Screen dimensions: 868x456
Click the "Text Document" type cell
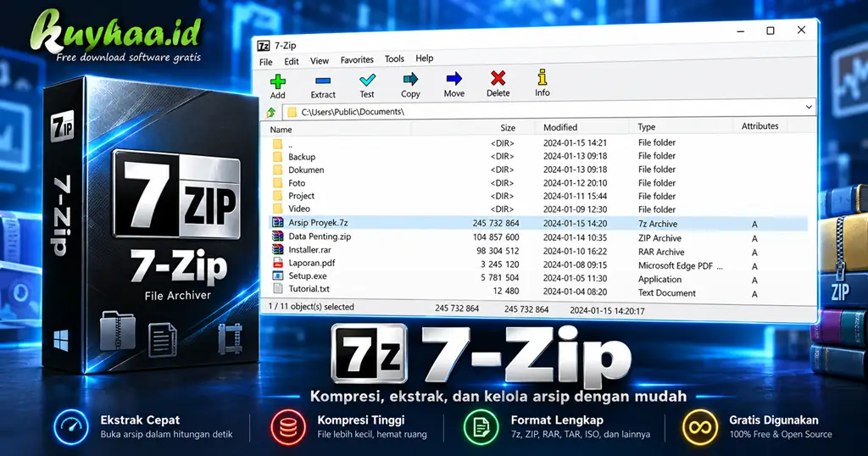(x=667, y=292)
